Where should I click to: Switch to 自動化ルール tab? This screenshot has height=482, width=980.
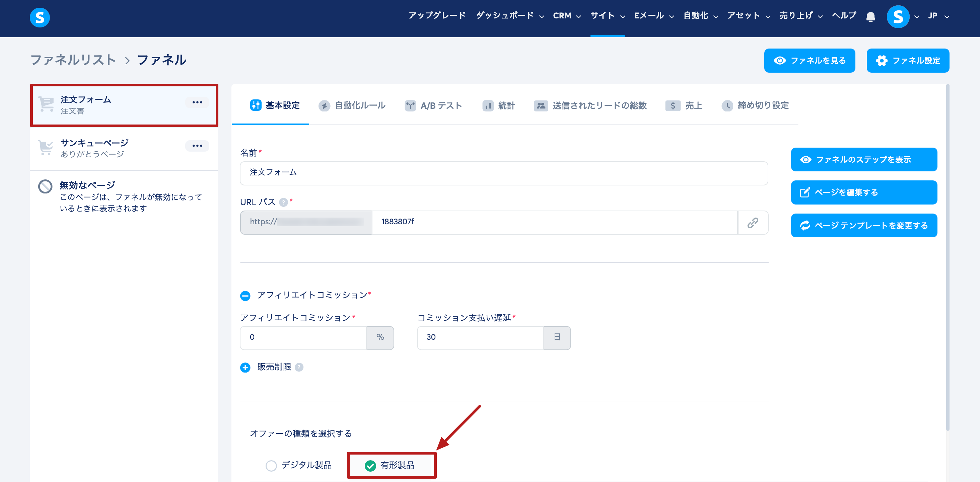coord(352,106)
